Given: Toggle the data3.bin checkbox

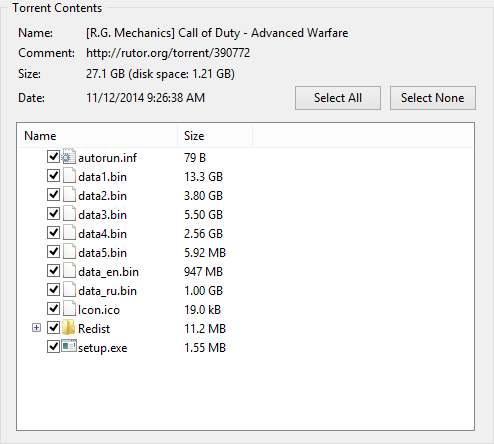Looking at the screenshot, I should point(53,214).
